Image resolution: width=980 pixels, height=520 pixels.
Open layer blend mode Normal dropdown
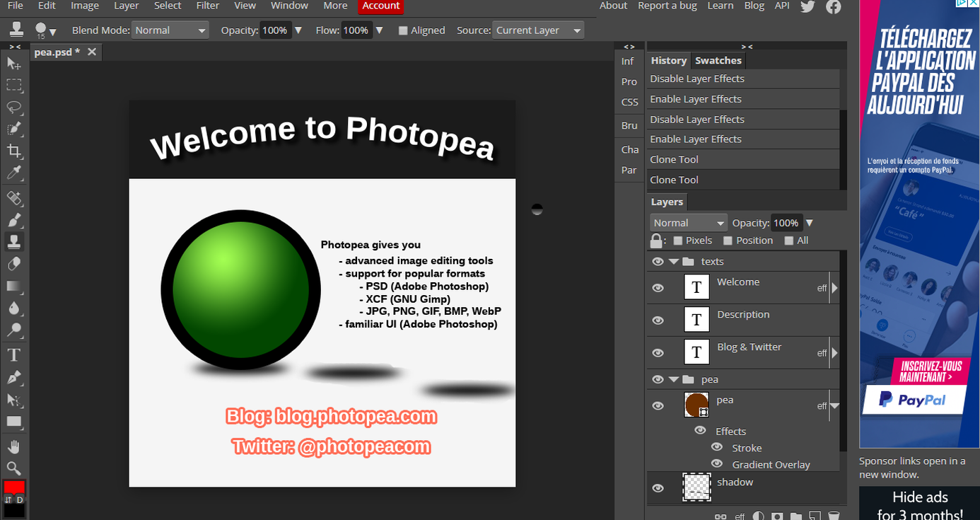click(689, 223)
